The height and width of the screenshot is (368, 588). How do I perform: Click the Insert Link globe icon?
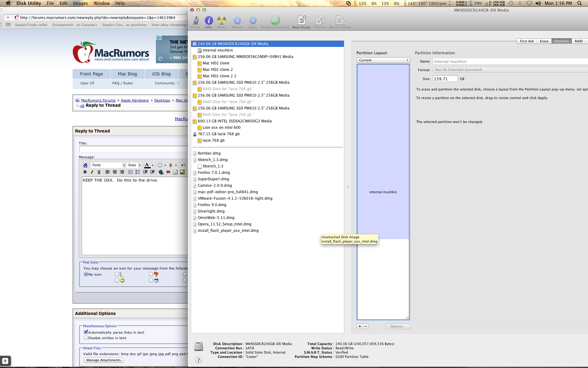pos(161,172)
